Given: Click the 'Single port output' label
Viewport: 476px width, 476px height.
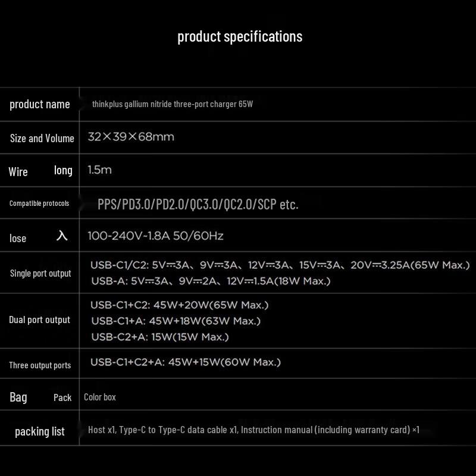Looking at the screenshot, I should [x=40, y=274].
